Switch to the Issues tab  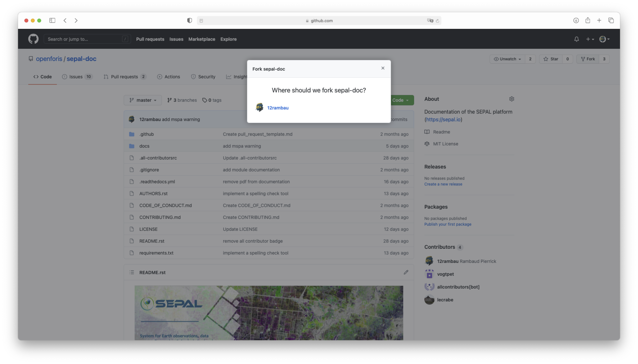point(76,77)
